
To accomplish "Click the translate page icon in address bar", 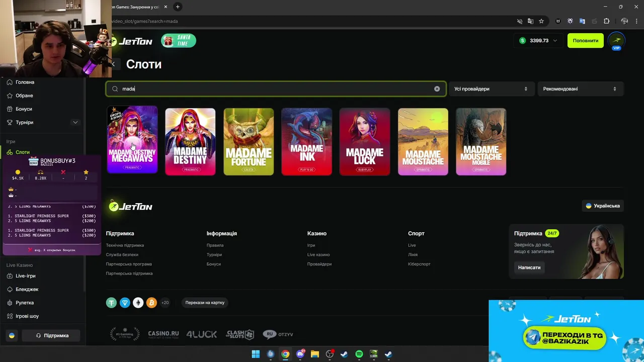I will 530,21.
